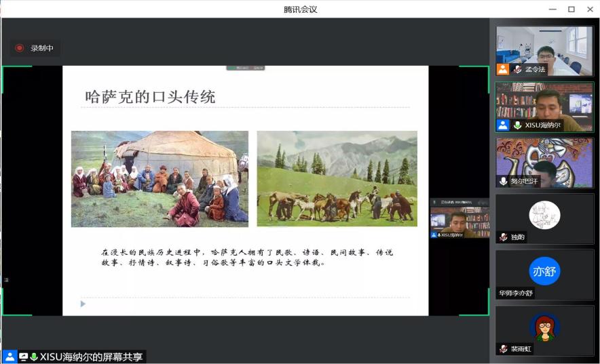The height and width of the screenshot is (364, 600).
Task: Click XISU海纳尔's blue user badge icon
Action: (x=502, y=125)
